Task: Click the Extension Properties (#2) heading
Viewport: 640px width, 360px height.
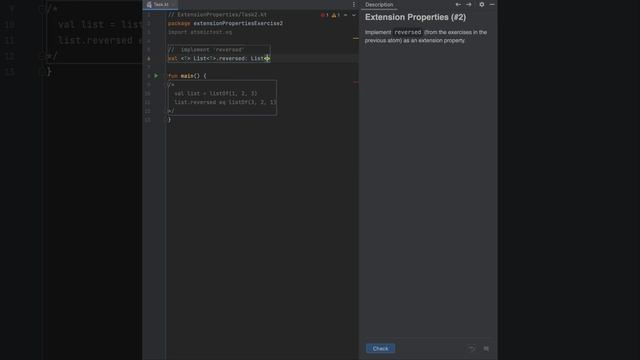Action: [416, 17]
